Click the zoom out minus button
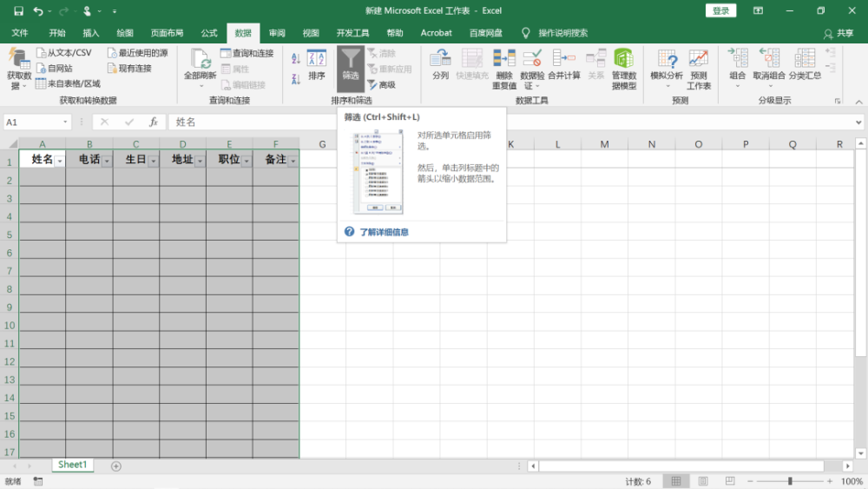This screenshot has height=489, width=868. click(x=750, y=481)
